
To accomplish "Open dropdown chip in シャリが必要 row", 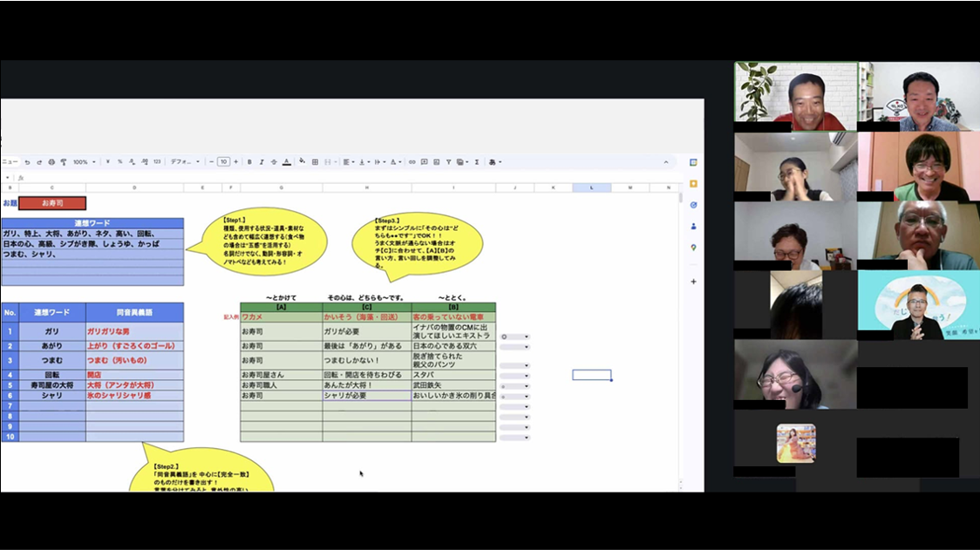I will 515,397.
